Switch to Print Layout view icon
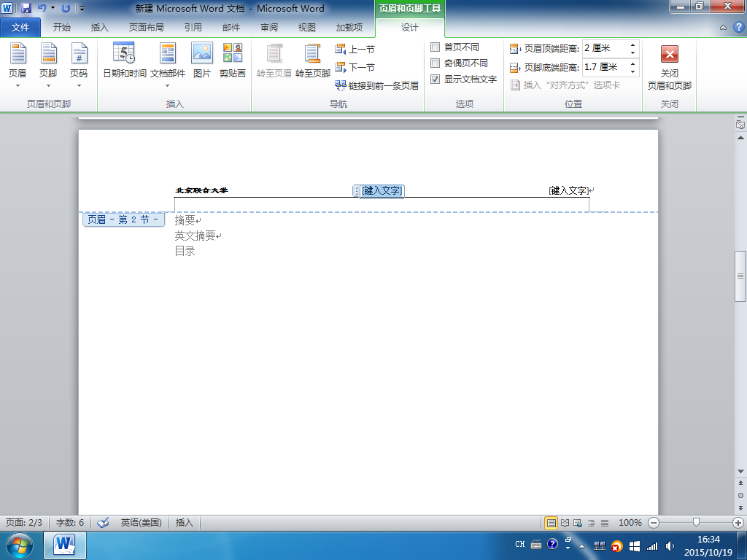 551,523
